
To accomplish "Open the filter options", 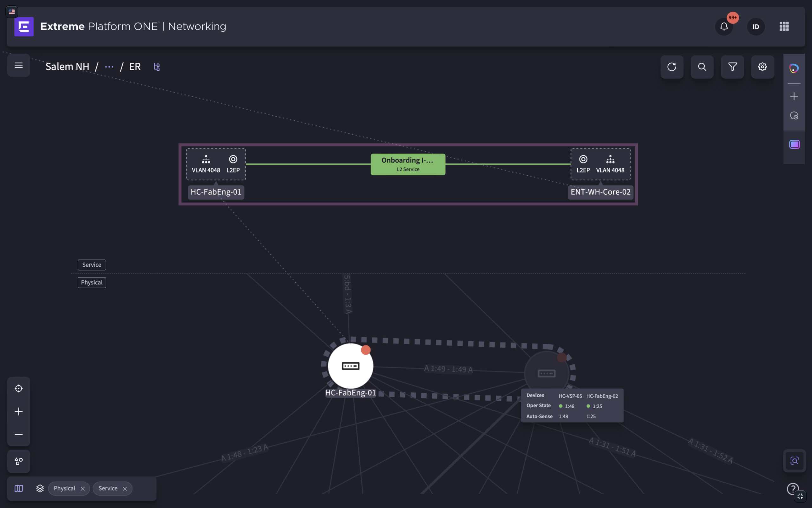I will (x=732, y=67).
